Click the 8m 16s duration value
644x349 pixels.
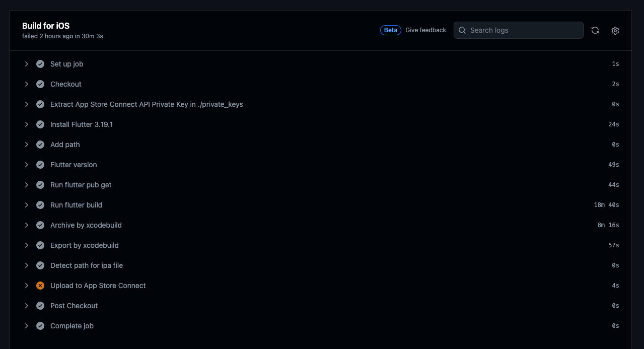click(608, 225)
